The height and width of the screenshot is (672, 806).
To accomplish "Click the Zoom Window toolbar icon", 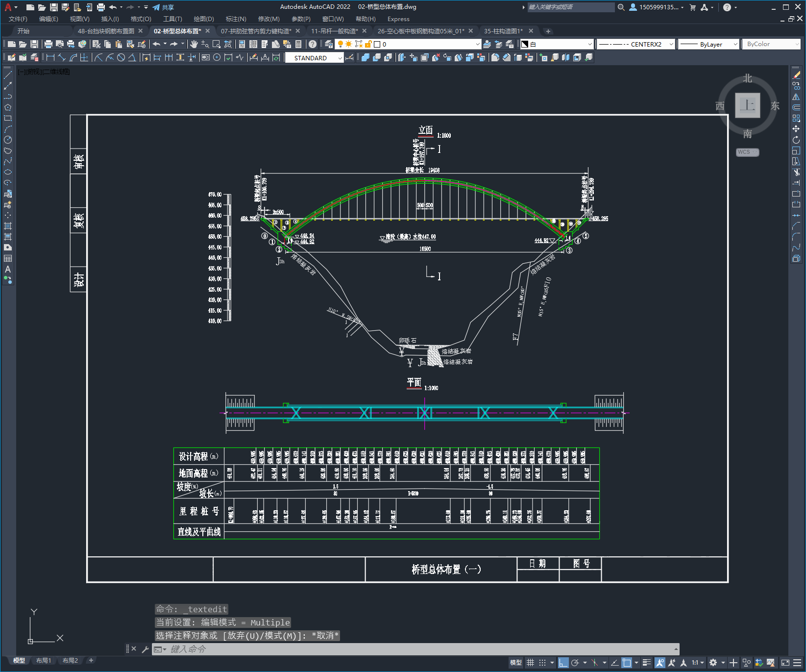I will point(217,44).
